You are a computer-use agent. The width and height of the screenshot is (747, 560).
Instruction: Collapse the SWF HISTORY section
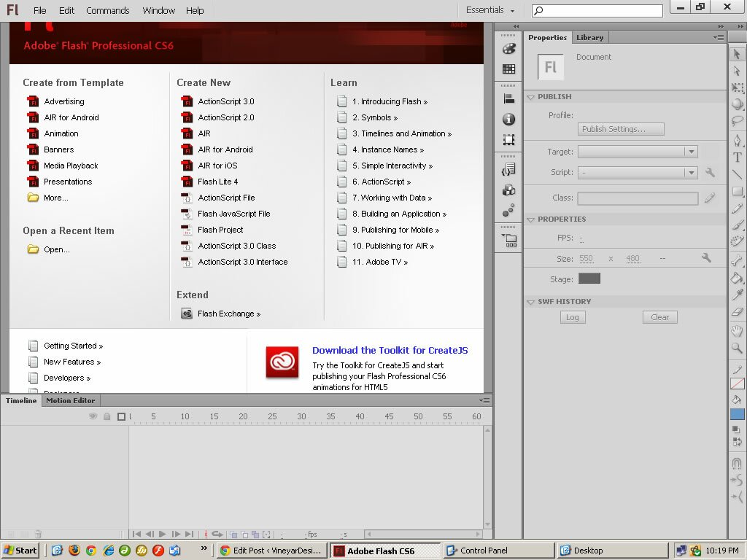[531, 301]
